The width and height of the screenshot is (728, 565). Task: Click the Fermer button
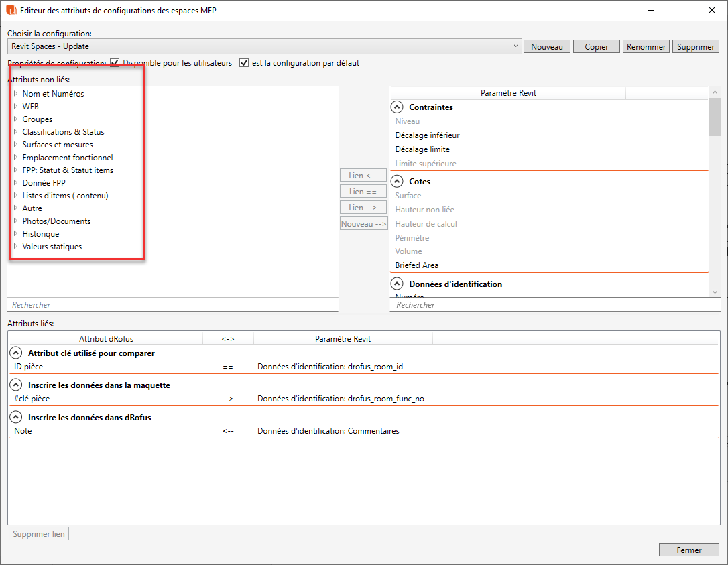click(688, 550)
